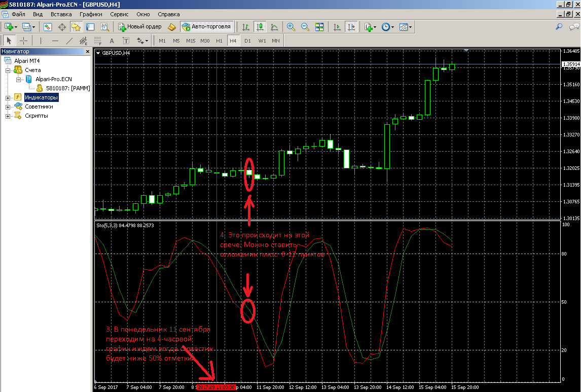Toggle the Navigator panel star-folder icon
This screenshot has width=581, height=392.
76,27
